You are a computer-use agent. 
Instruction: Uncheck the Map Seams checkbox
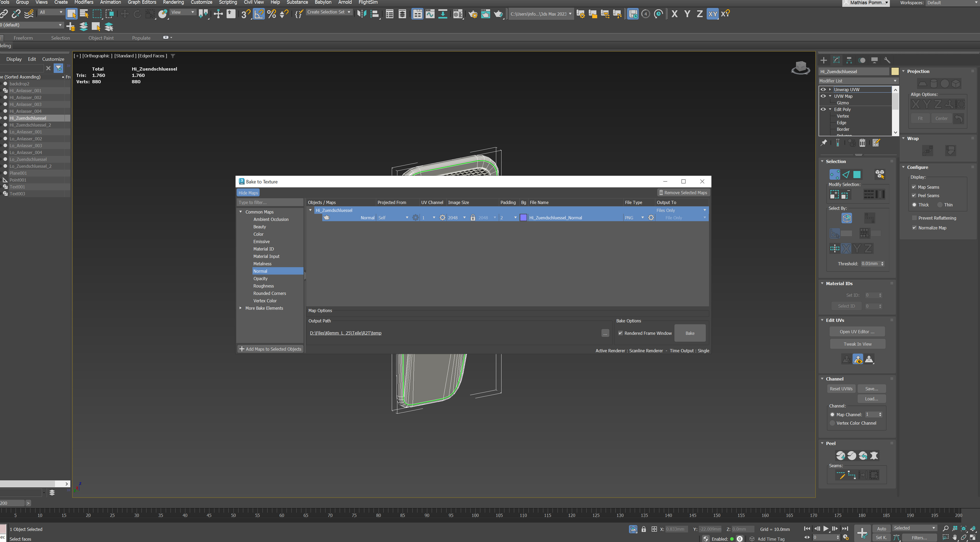914,187
